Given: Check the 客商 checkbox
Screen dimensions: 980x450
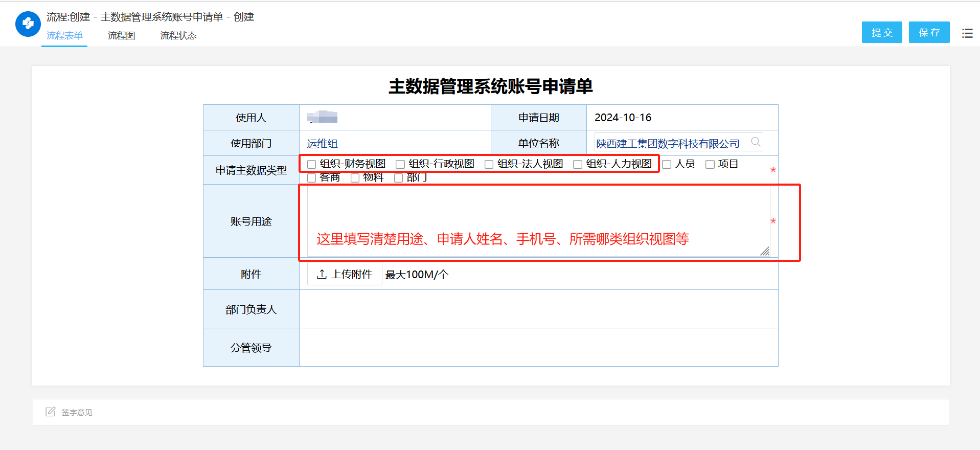Looking at the screenshot, I should (x=312, y=178).
